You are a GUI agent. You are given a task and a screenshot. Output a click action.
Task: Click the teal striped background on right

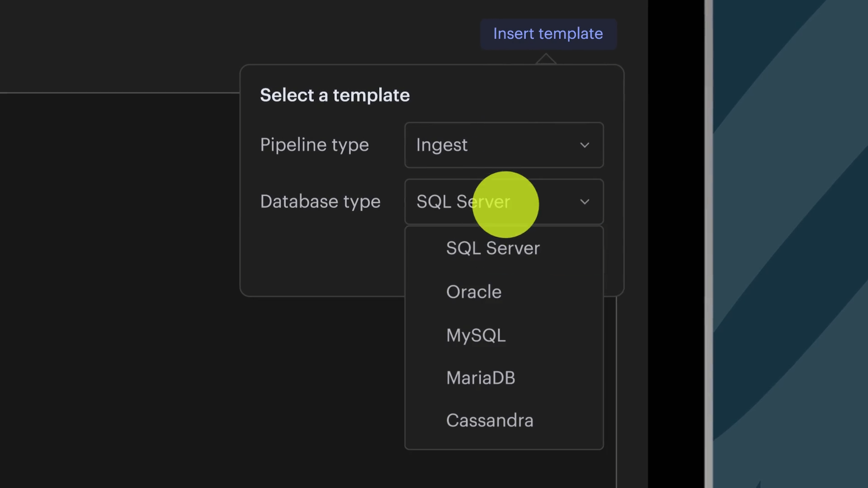coord(791,244)
